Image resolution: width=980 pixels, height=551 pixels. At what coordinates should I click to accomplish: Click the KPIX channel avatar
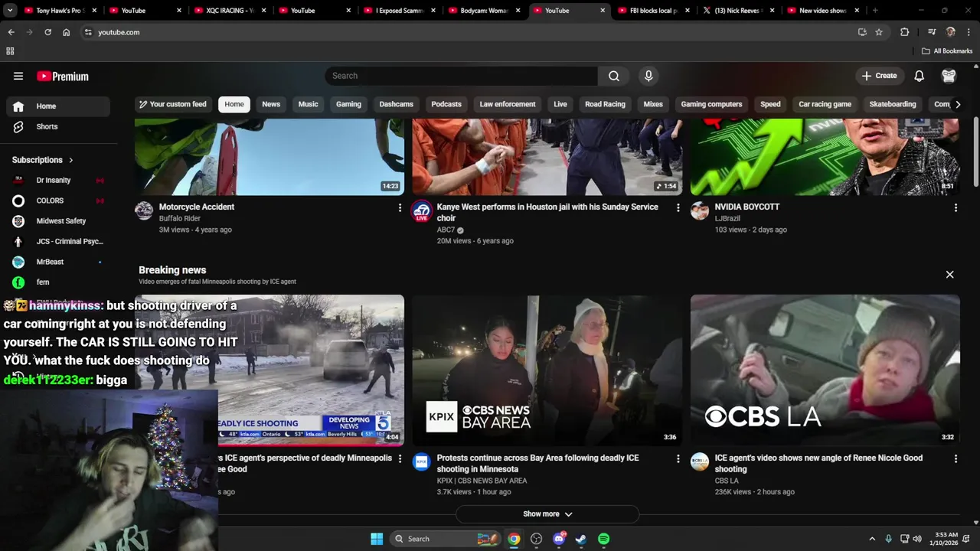coord(421,461)
